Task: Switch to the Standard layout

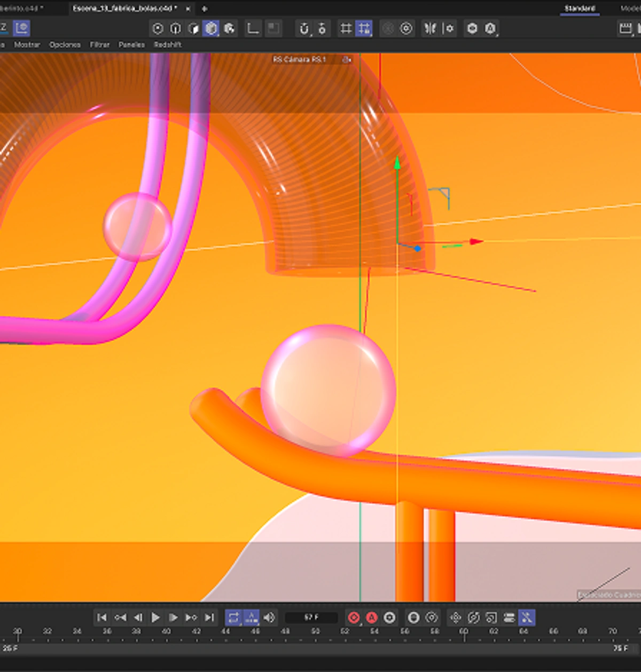Action: [x=580, y=9]
